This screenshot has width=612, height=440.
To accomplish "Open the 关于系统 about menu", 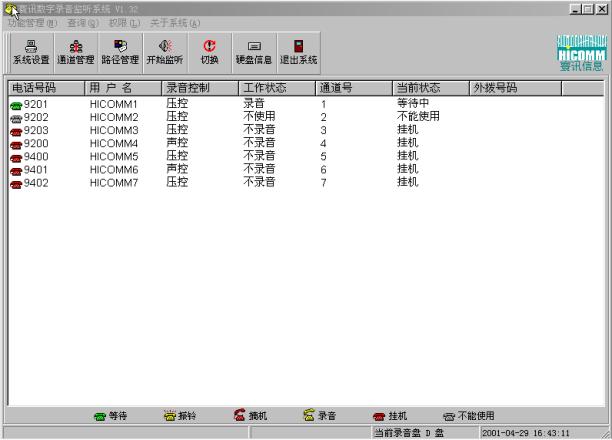I will [175, 22].
